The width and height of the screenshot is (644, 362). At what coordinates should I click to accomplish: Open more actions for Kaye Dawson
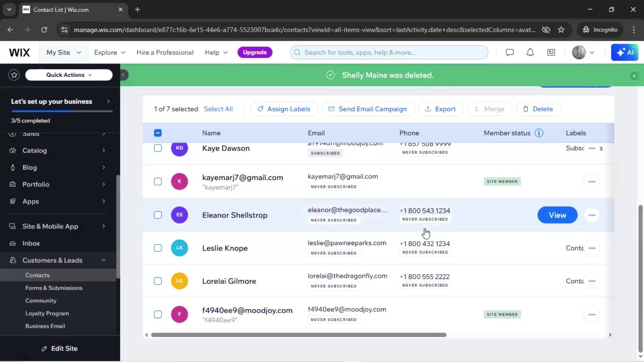click(x=592, y=148)
